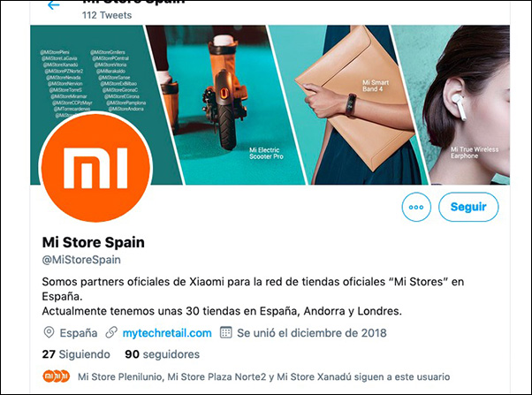Click the Mi Smart Band 4 banner panel
The height and width of the screenshot is (395, 532).
pos(349,105)
